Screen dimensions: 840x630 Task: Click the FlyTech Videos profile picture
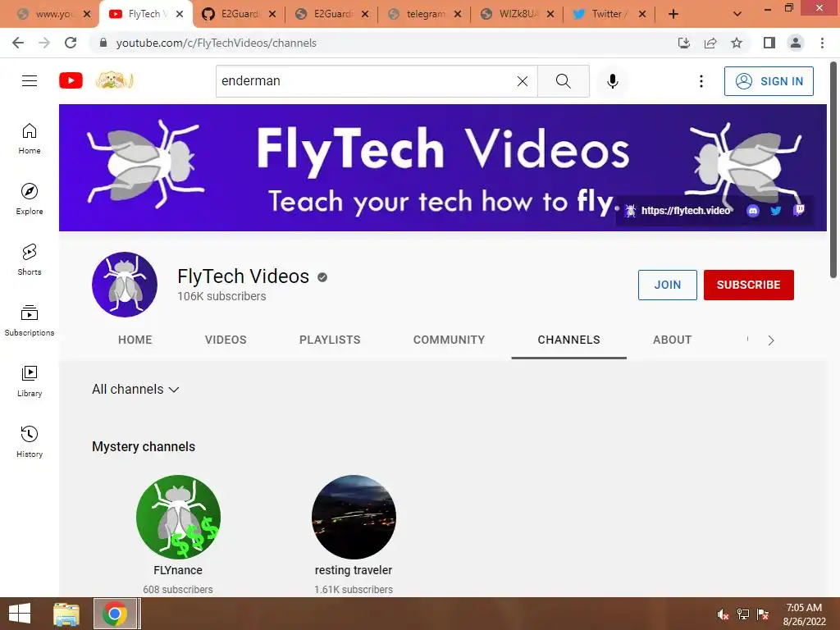[125, 285]
